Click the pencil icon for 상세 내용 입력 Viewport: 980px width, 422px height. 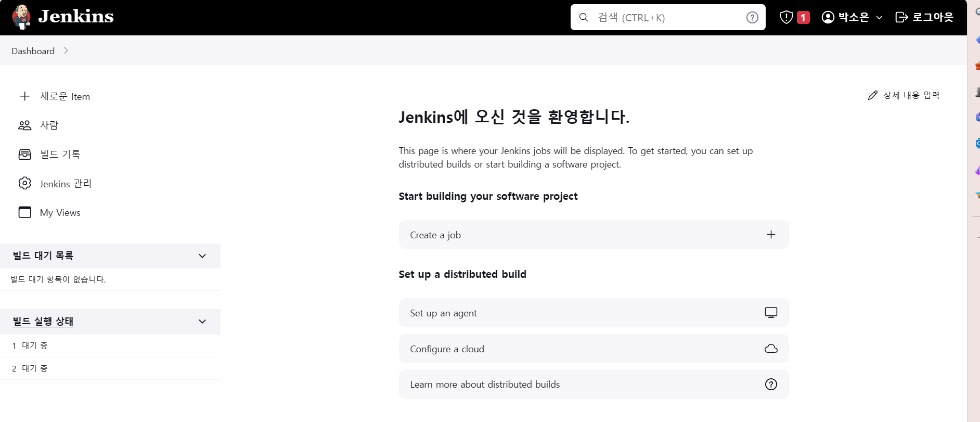tap(873, 95)
